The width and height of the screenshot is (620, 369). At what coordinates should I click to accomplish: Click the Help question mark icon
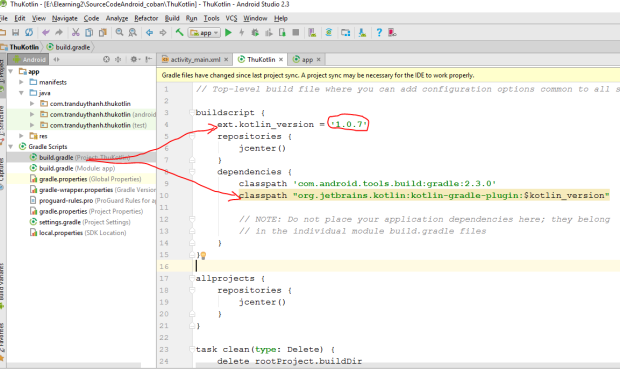(x=379, y=33)
